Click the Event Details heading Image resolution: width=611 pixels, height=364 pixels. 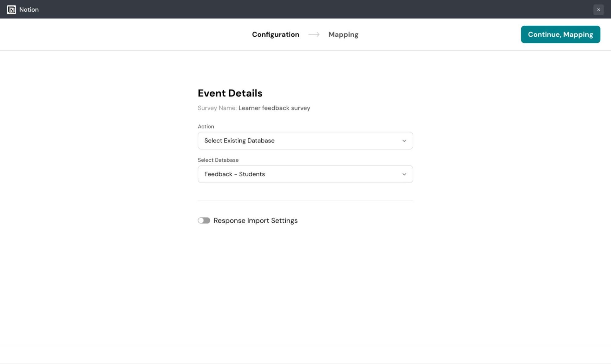230,93
